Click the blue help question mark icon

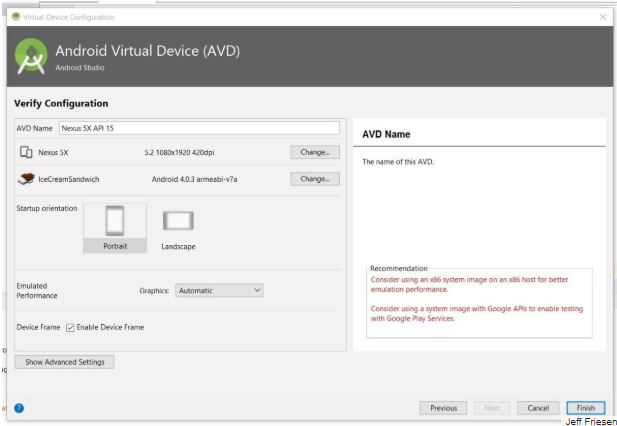click(x=19, y=408)
